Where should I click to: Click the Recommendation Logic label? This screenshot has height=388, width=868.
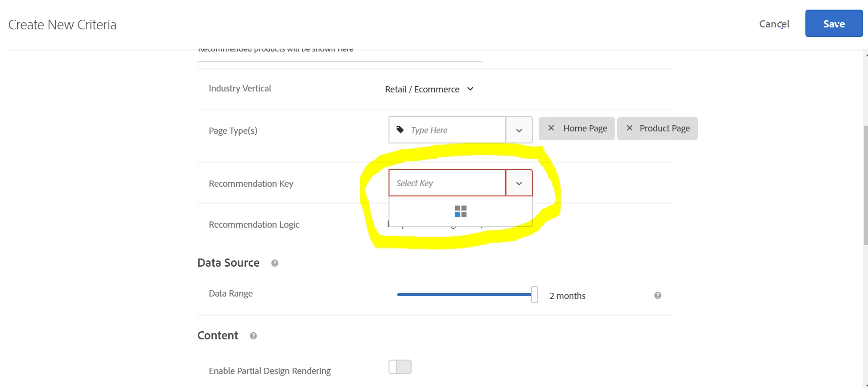254,224
